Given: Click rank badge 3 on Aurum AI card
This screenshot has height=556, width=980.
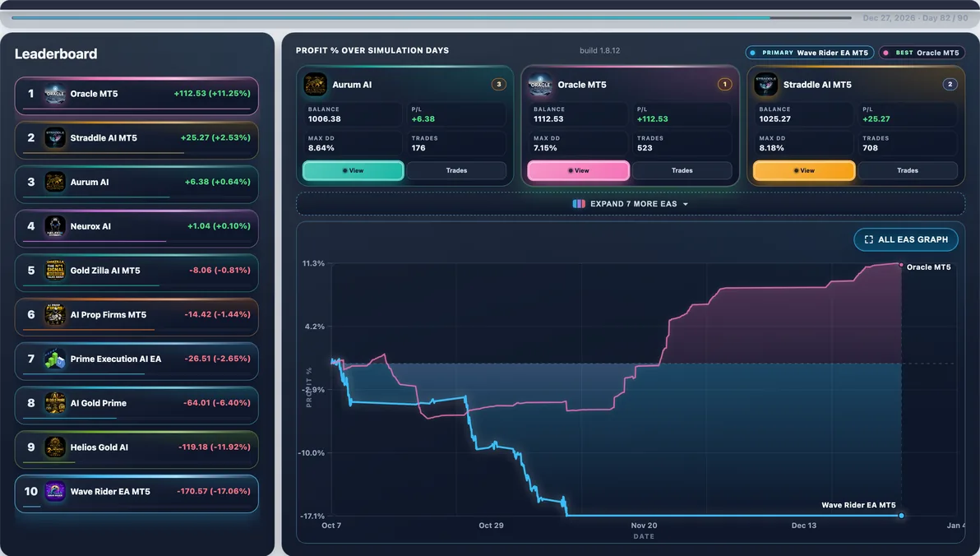Looking at the screenshot, I should 499,85.
